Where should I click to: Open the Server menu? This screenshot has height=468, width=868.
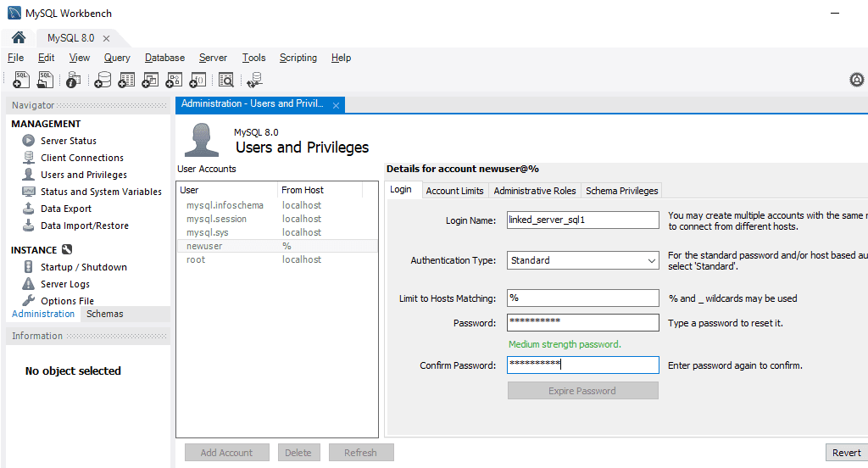click(x=213, y=58)
